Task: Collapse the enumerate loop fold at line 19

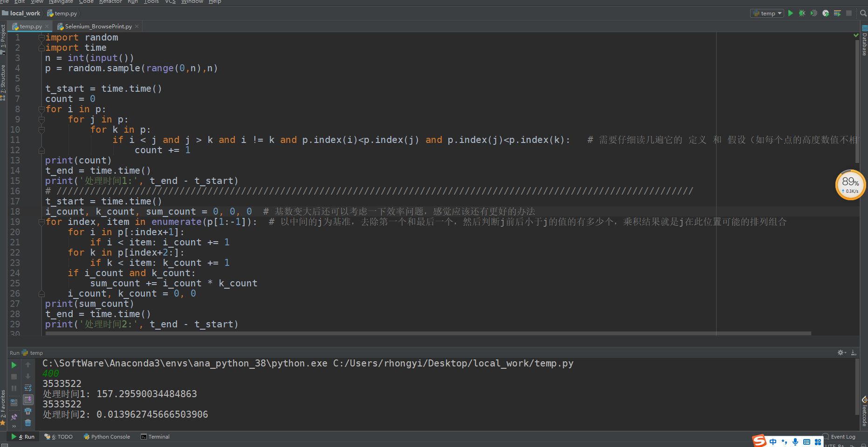Action: coord(41,222)
